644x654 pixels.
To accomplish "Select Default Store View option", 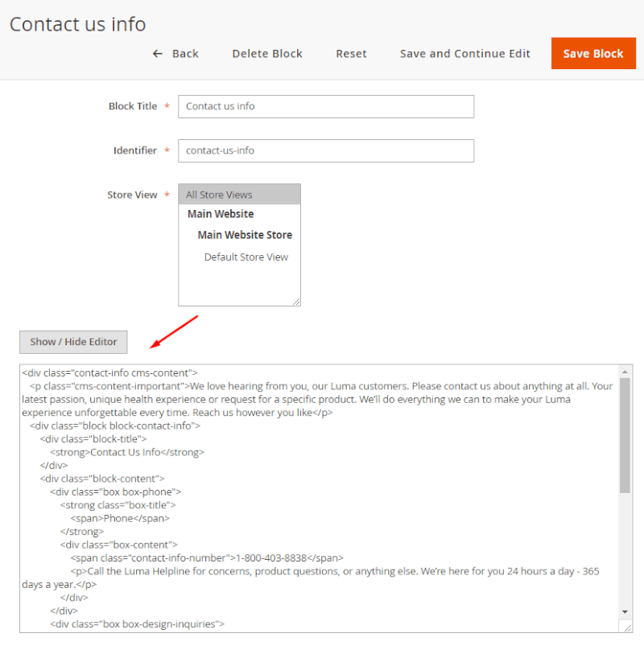I will tap(246, 257).
